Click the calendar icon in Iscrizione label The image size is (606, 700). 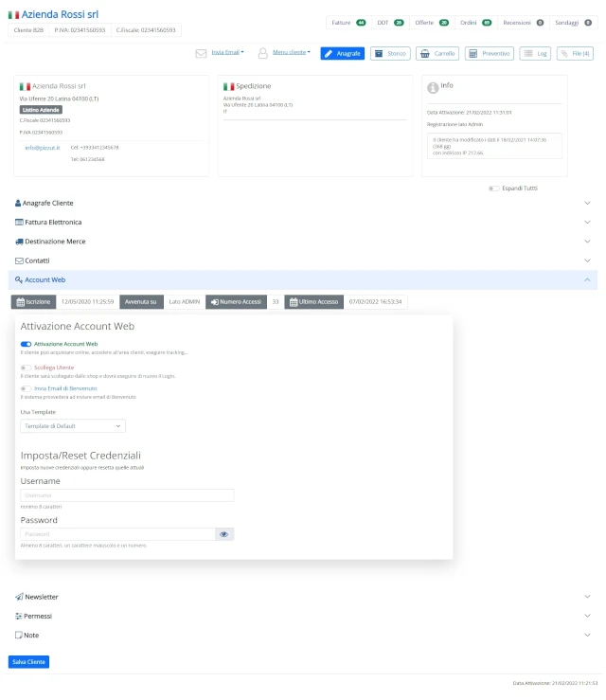(21, 302)
